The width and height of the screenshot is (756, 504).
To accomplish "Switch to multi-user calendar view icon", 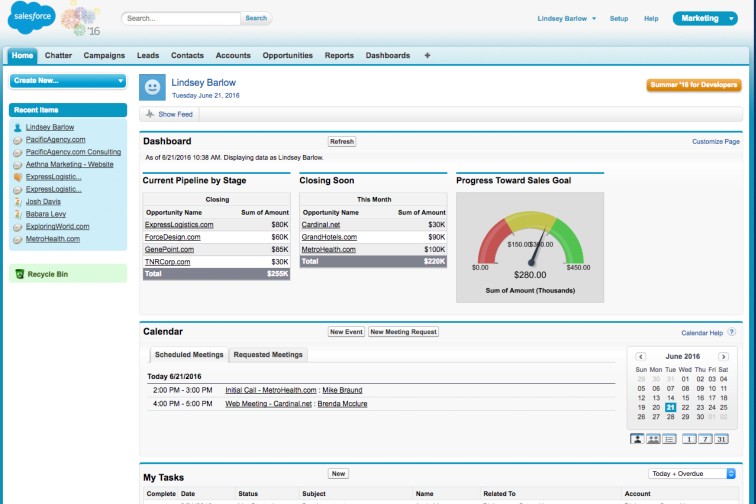I will [653, 439].
